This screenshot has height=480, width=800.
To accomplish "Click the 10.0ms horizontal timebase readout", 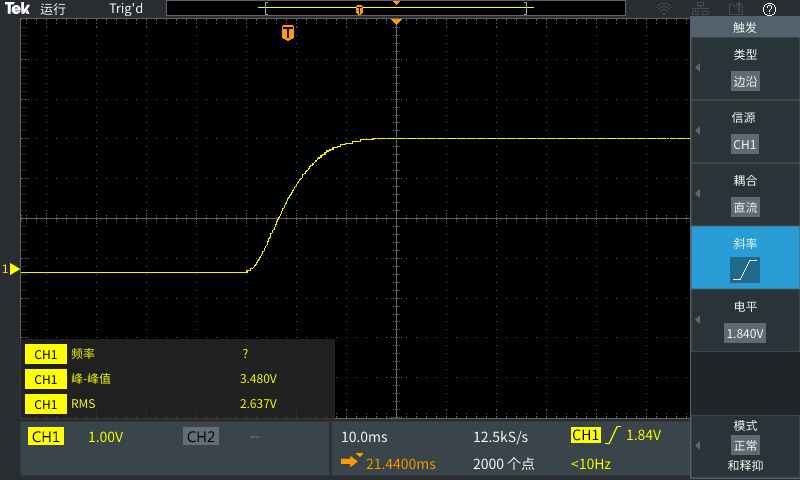I will point(364,437).
